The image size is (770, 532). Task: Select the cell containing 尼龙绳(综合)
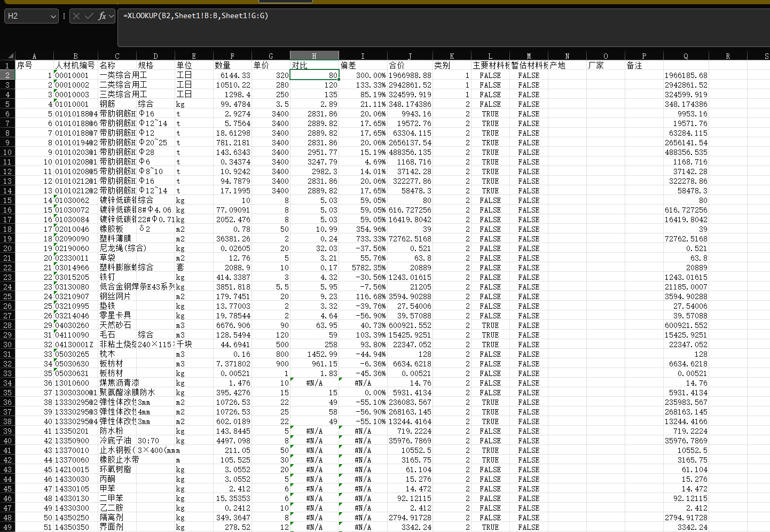point(117,248)
